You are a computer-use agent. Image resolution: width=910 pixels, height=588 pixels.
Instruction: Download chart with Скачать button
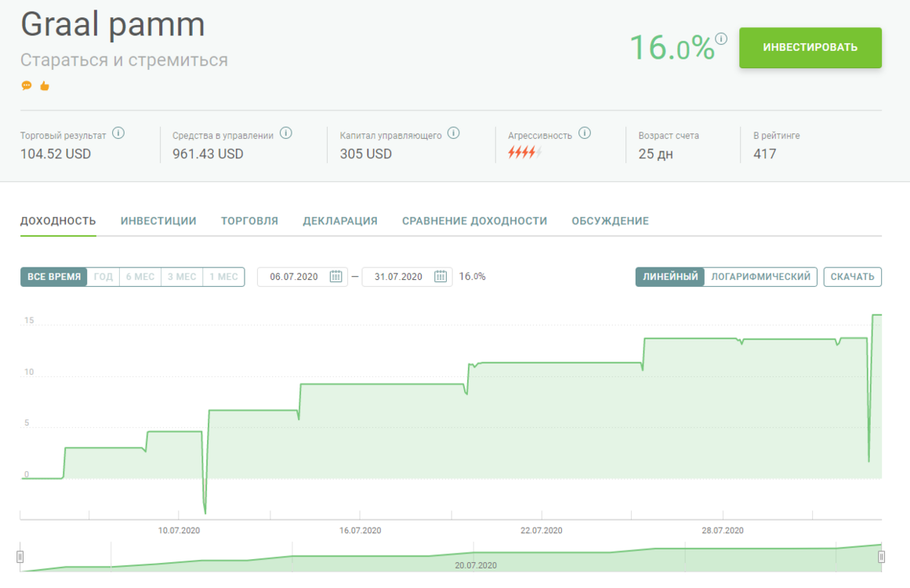pyautogui.click(x=853, y=277)
